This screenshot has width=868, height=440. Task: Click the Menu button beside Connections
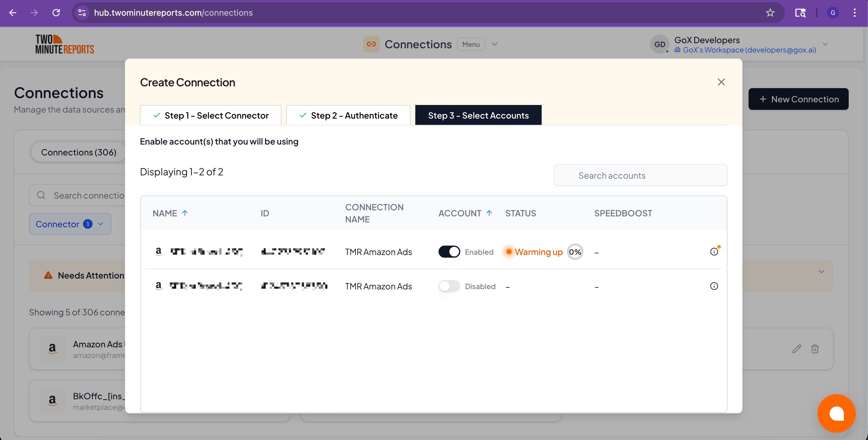click(470, 44)
